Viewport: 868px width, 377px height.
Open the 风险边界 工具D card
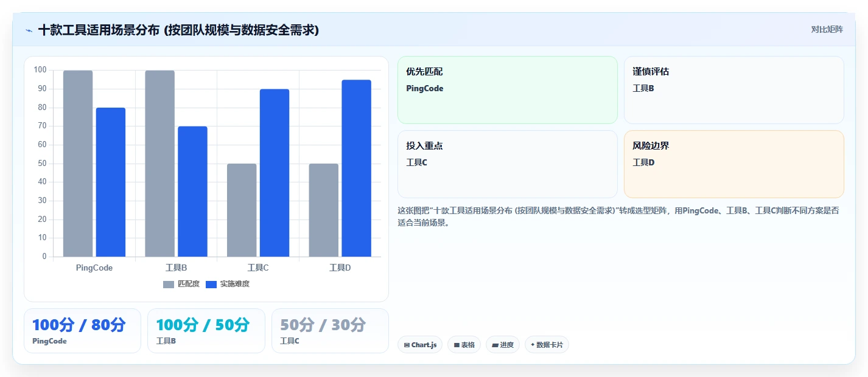pyautogui.click(x=734, y=164)
